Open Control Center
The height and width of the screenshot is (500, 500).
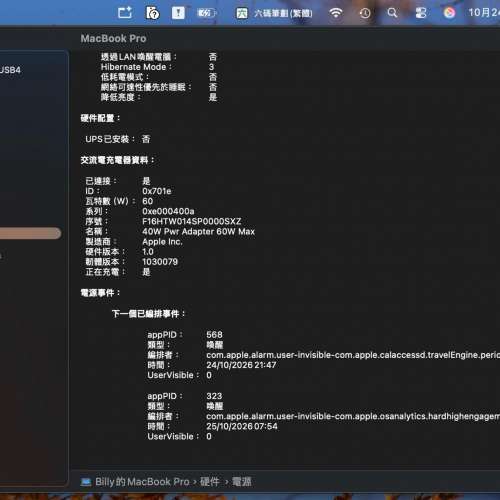pyautogui.click(x=421, y=13)
